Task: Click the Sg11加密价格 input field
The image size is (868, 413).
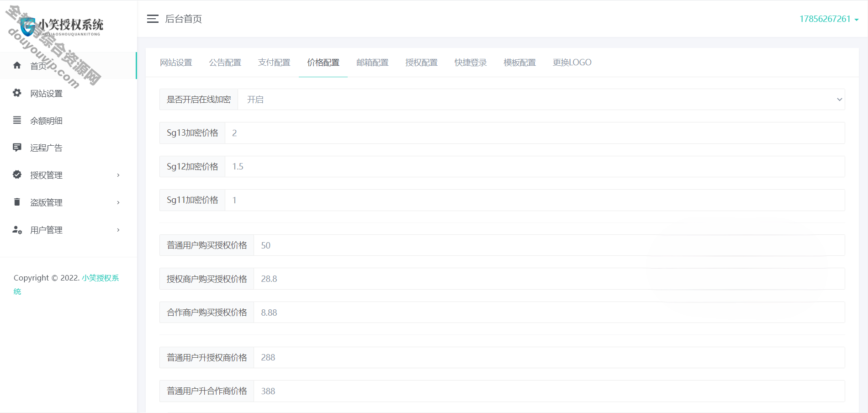Action: coord(535,200)
